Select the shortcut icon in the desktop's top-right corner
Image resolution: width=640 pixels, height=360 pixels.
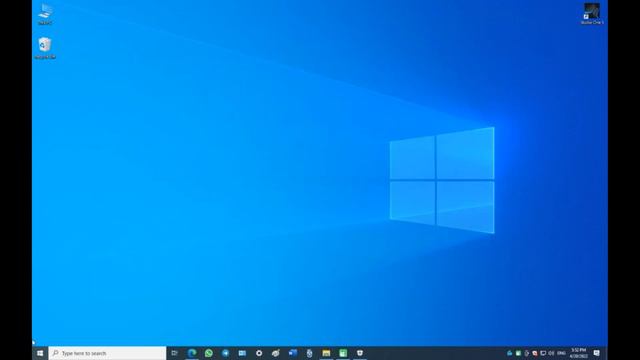[592, 13]
